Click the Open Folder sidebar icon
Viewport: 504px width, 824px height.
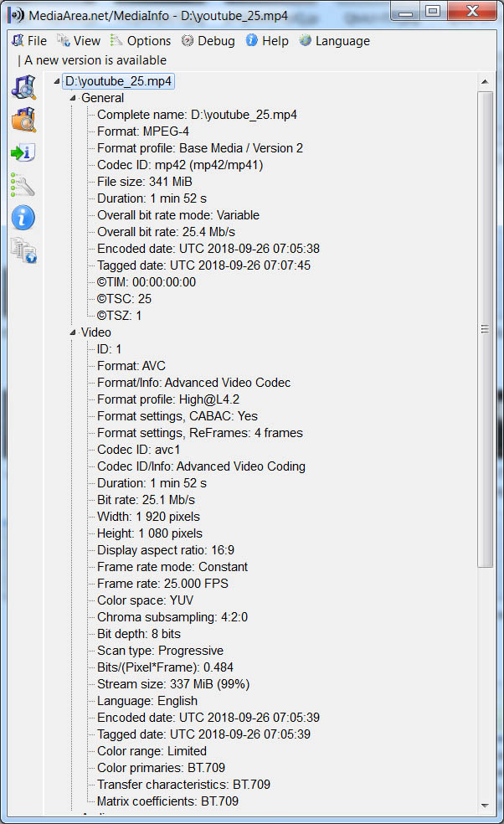point(23,120)
